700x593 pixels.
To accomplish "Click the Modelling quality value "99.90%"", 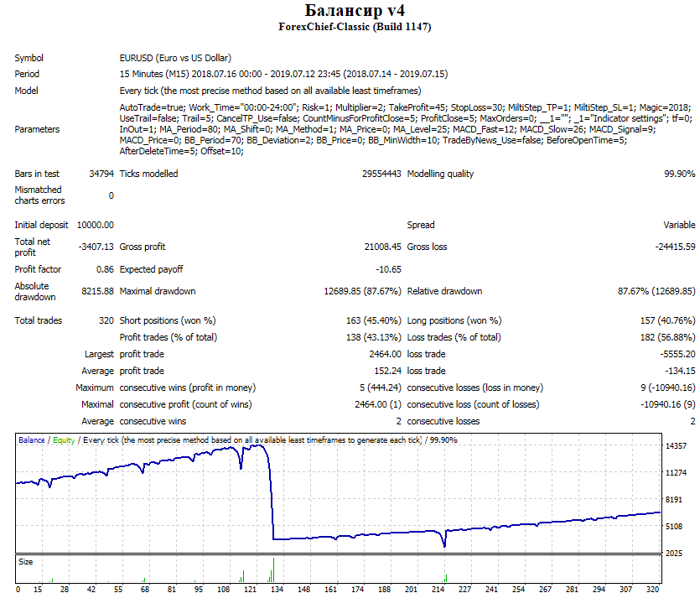I will click(x=680, y=174).
